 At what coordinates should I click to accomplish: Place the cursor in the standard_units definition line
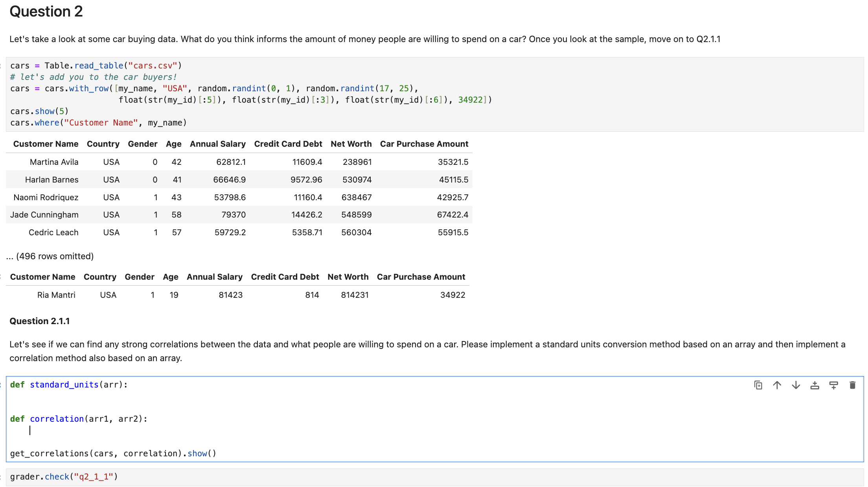(x=69, y=385)
